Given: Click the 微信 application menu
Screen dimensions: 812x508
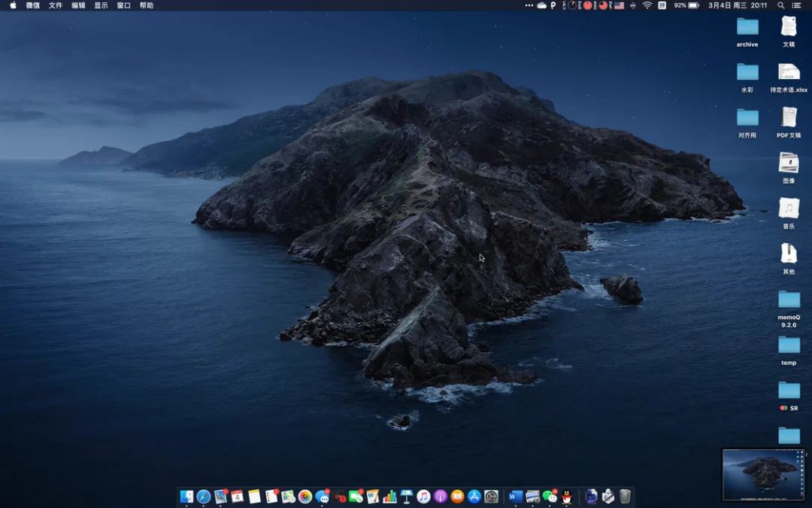Looking at the screenshot, I should click(33, 5).
